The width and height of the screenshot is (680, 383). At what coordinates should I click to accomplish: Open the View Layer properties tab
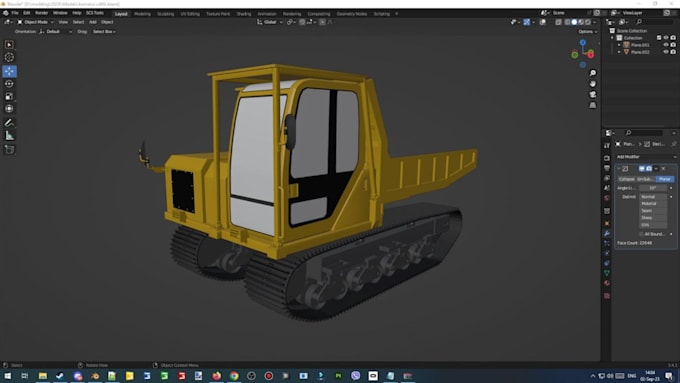(607, 178)
